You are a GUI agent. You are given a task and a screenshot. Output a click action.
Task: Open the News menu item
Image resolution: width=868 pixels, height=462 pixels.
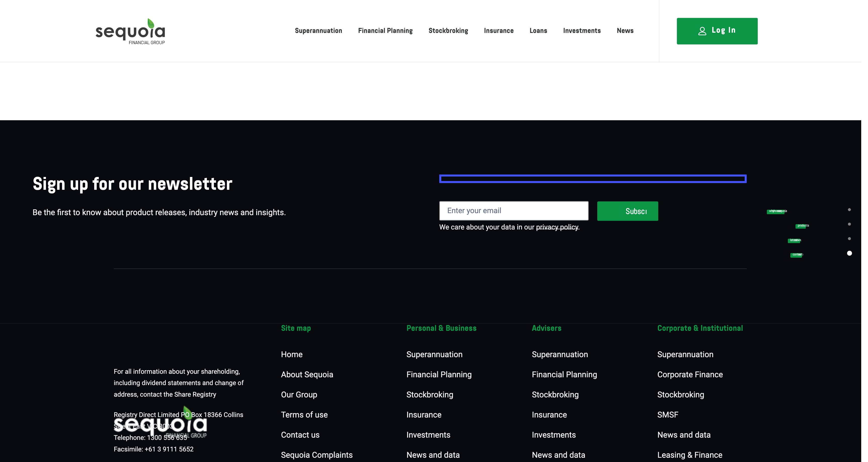pyautogui.click(x=625, y=31)
